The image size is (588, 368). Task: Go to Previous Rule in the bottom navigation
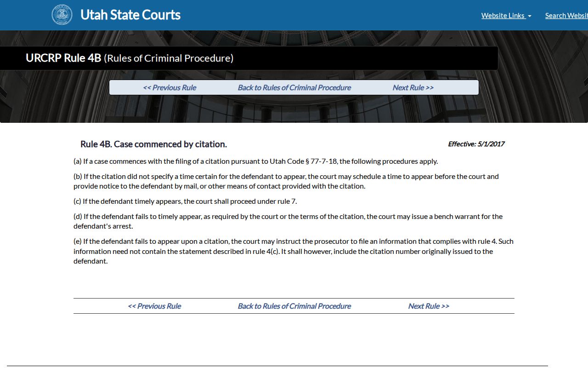tap(154, 306)
